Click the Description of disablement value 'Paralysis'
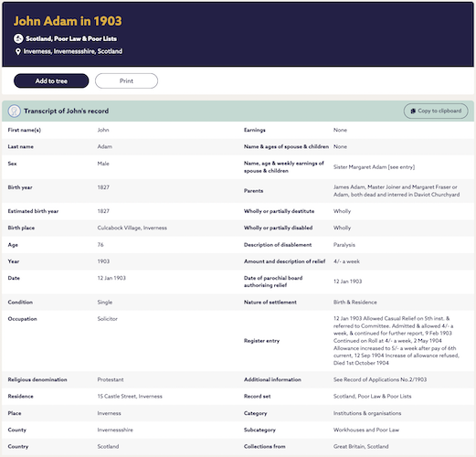The width and height of the screenshot is (476, 457). click(x=344, y=245)
